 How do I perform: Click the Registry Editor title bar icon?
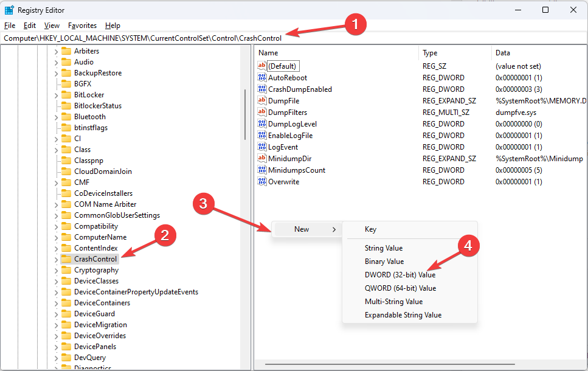point(9,10)
